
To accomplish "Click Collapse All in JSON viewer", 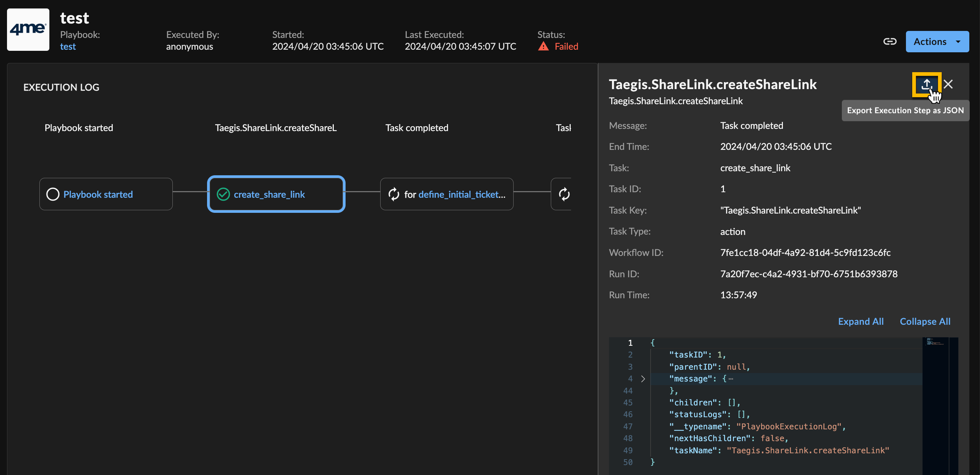I will pos(925,321).
